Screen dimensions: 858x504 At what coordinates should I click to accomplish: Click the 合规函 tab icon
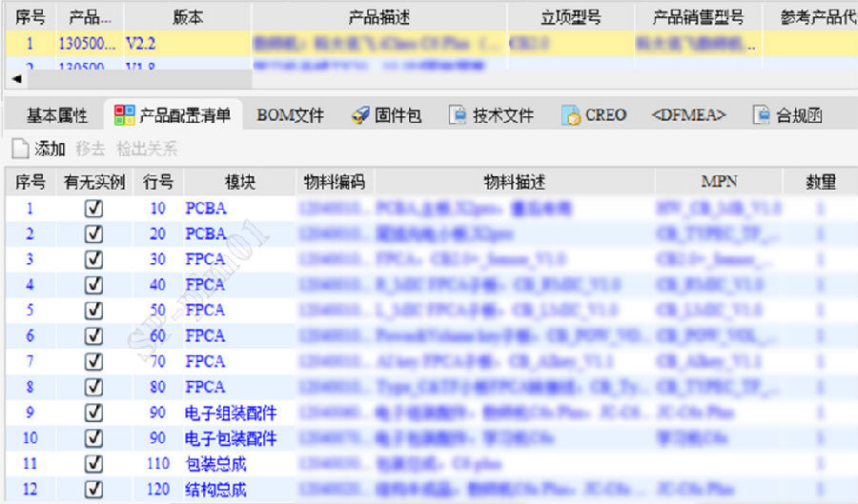pyautogui.click(x=761, y=115)
